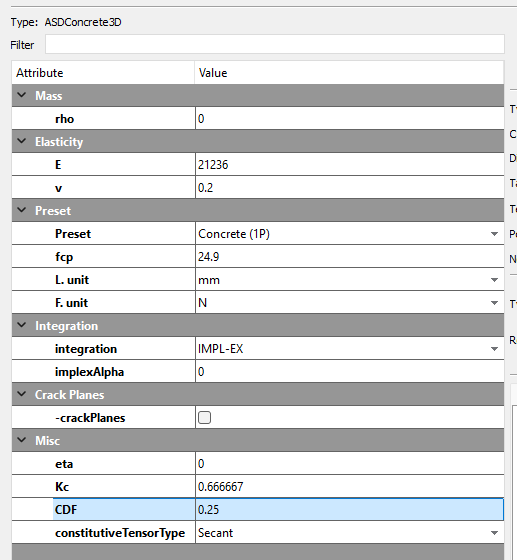Collapse the Mass section chevron

click(x=22, y=95)
